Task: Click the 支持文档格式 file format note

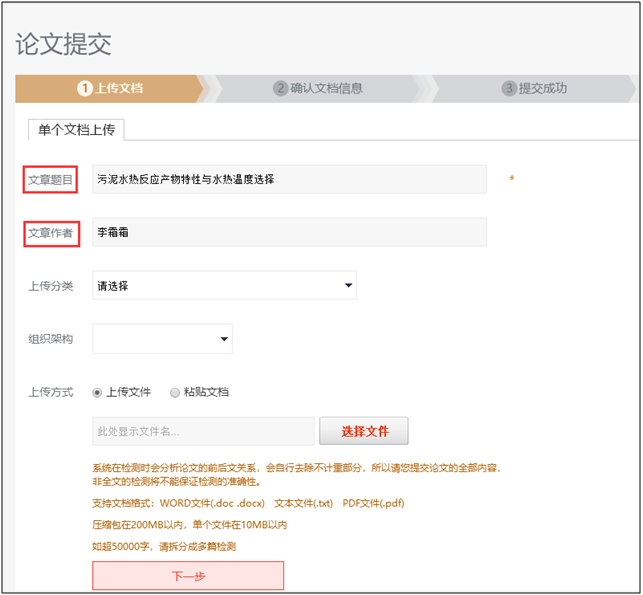Action: click(247, 503)
